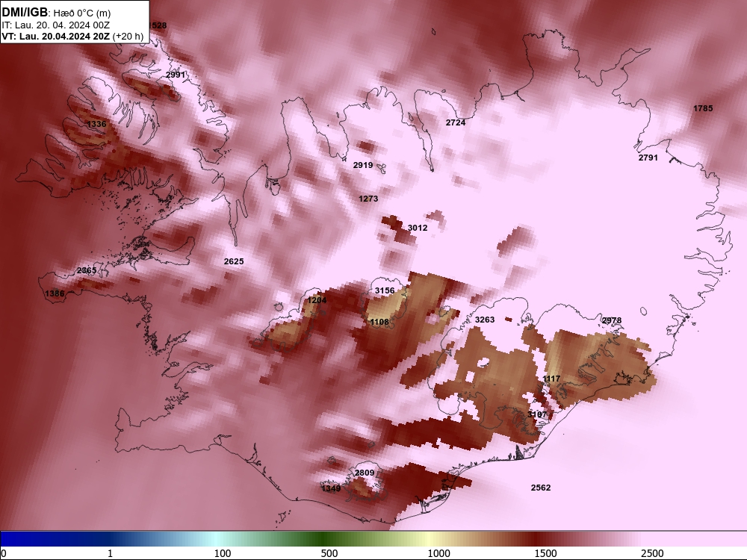This screenshot has width=747, height=560.
Task: Click the 1349 value label
Action: tap(331, 488)
